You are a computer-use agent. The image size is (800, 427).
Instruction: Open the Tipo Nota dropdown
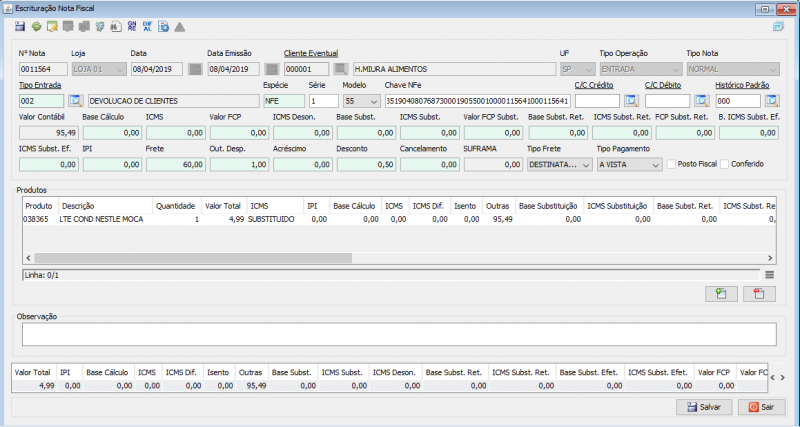(x=733, y=69)
